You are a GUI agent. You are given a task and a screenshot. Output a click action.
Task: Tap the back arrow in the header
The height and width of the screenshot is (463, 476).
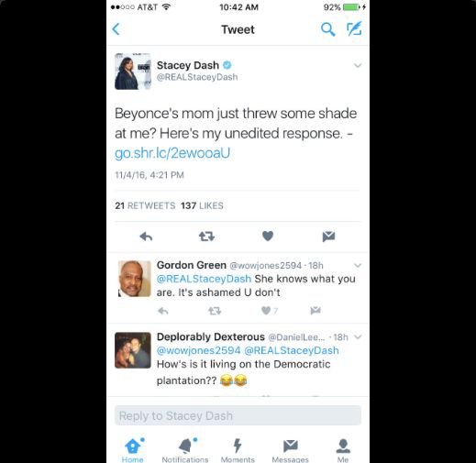point(116,29)
